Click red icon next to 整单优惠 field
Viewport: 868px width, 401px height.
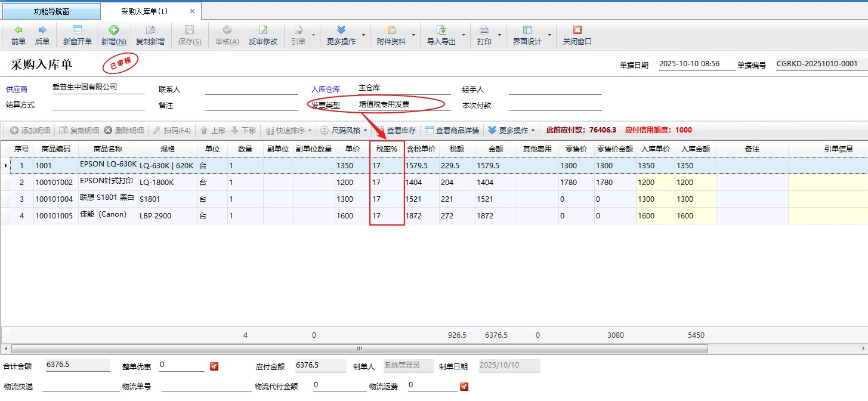tap(214, 366)
